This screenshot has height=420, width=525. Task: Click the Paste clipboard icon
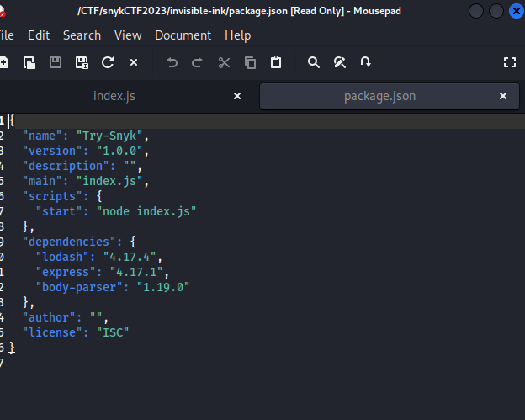276,62
